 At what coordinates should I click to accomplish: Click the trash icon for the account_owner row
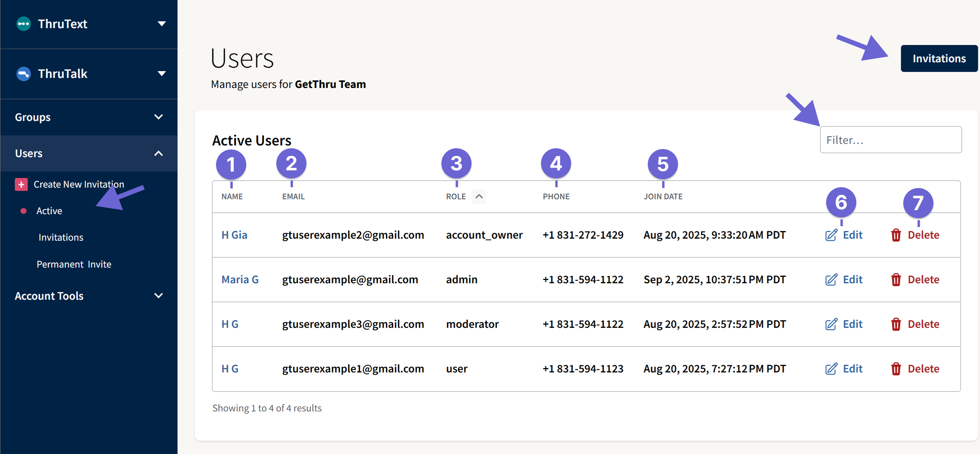(896, 235)
